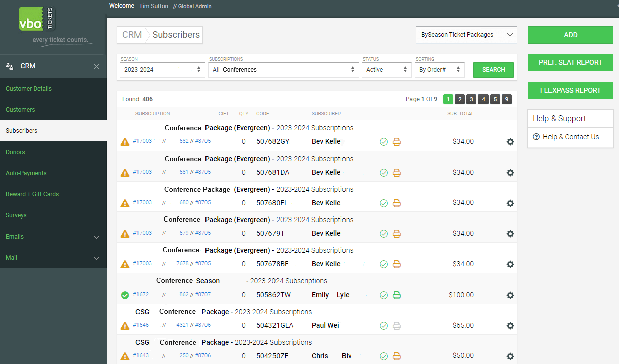Close the CRM sidebar panel with X
Image resolution: width=619 pixels, height=364 pixels.
pyautogui.click(x=96, y=66)
